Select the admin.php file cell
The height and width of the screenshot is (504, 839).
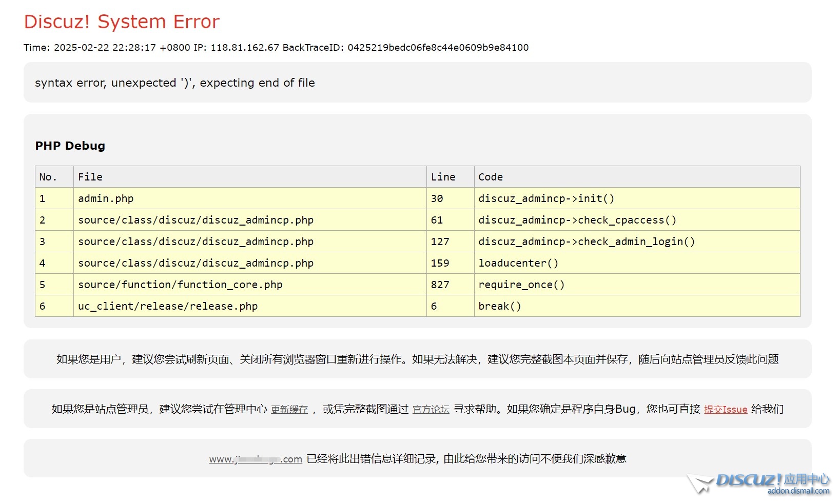[x=106, y=198]
